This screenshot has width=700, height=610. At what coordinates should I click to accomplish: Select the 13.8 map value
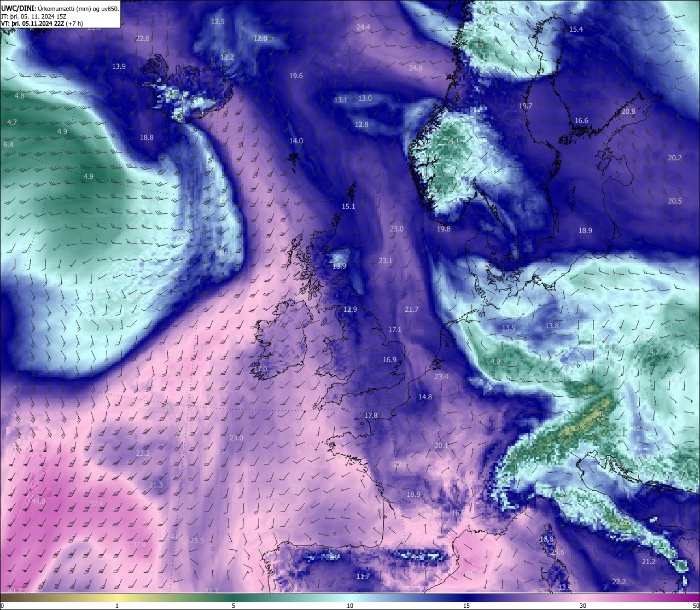552,326
